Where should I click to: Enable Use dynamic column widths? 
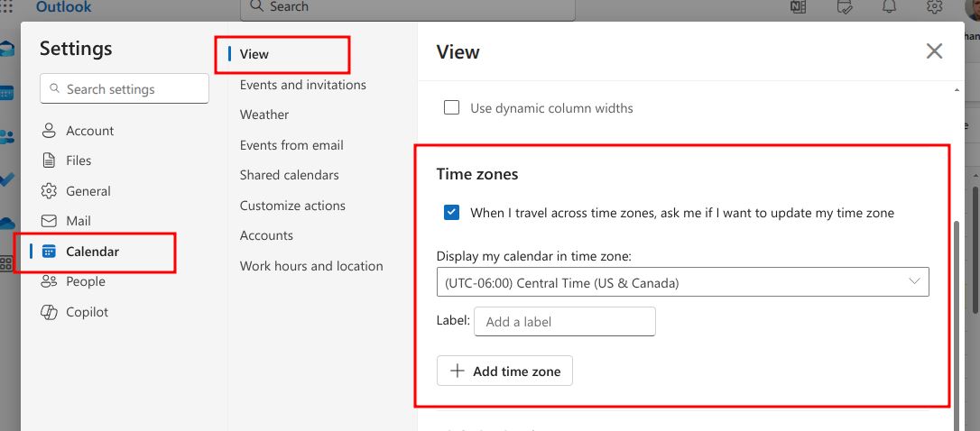tap(451, 108)
